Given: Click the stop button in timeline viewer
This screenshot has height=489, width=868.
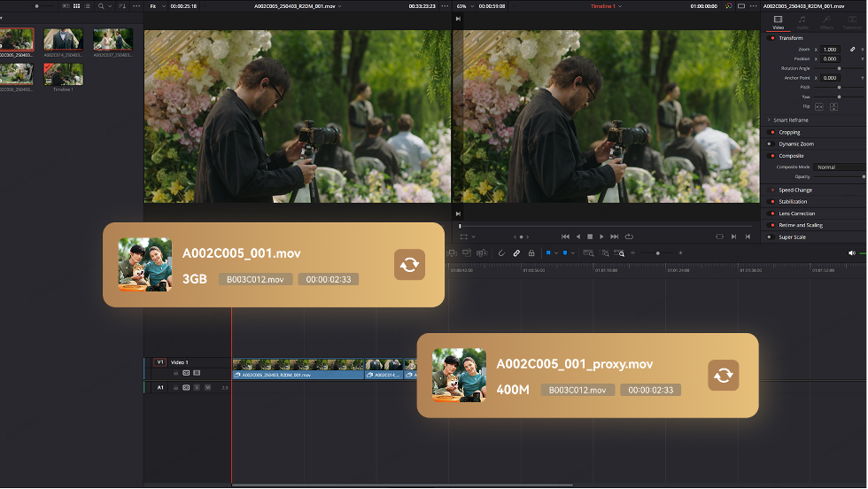Looking at the screenshot, I should point(590,237).
